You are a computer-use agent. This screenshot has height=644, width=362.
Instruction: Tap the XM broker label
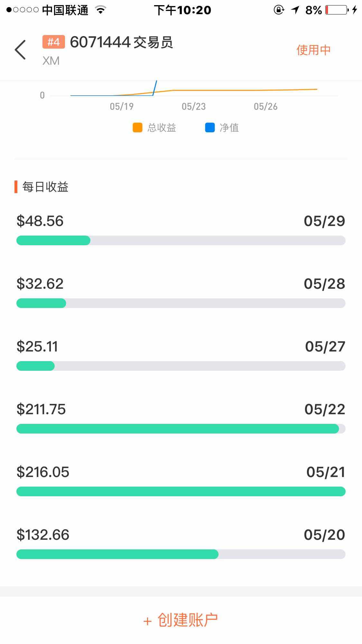pyautogui.click(x=51, y=61)
